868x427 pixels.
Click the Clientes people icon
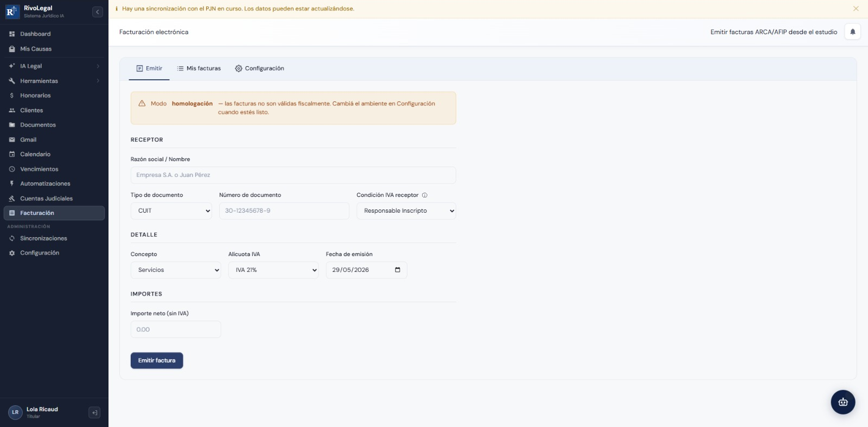coord(12,110)
